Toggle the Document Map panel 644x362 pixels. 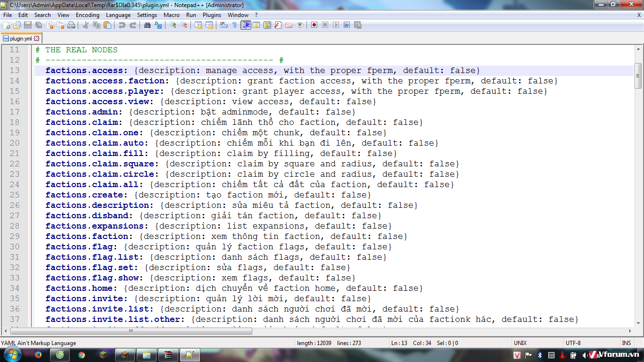[x=267, y=25]
